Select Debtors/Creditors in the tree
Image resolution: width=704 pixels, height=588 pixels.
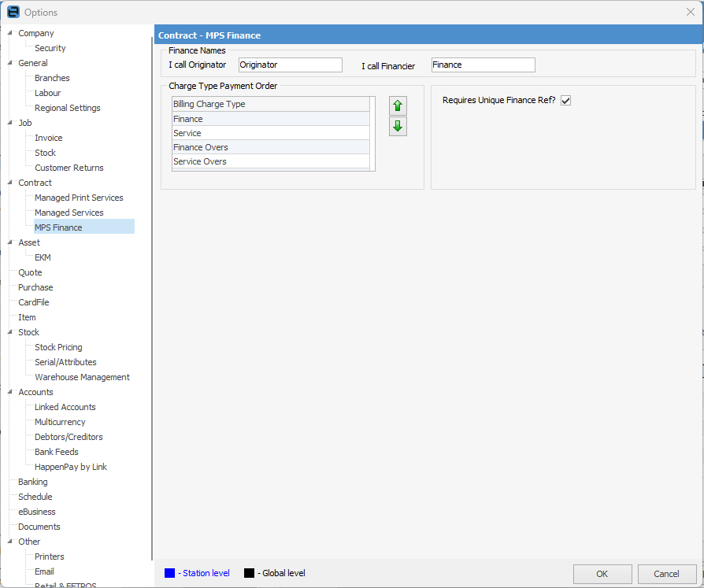coord(69,437)
